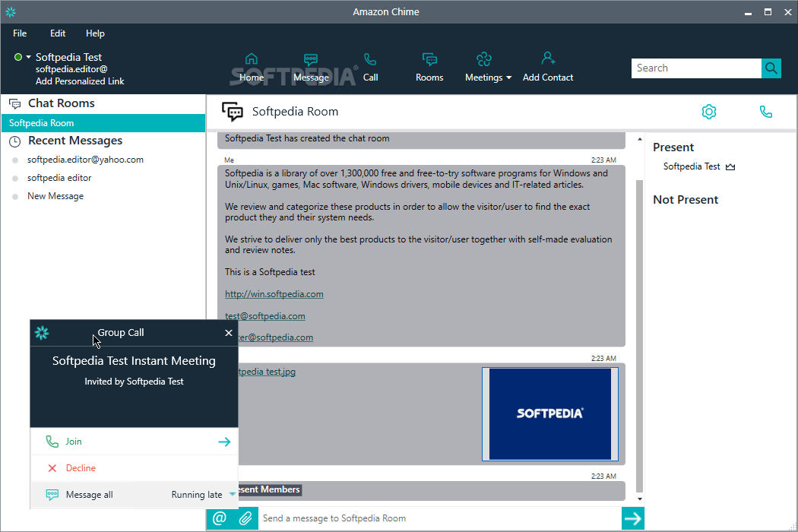The image size is (798, 532).
Task: Click the green availability status dot
Action: pyautogui.click(x=18, y=57)
